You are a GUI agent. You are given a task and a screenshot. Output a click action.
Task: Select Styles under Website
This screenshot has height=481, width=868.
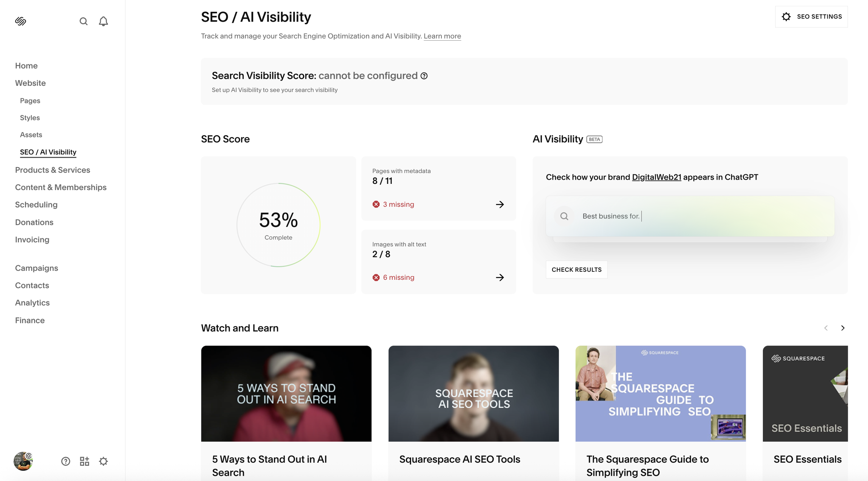point(30,117)
